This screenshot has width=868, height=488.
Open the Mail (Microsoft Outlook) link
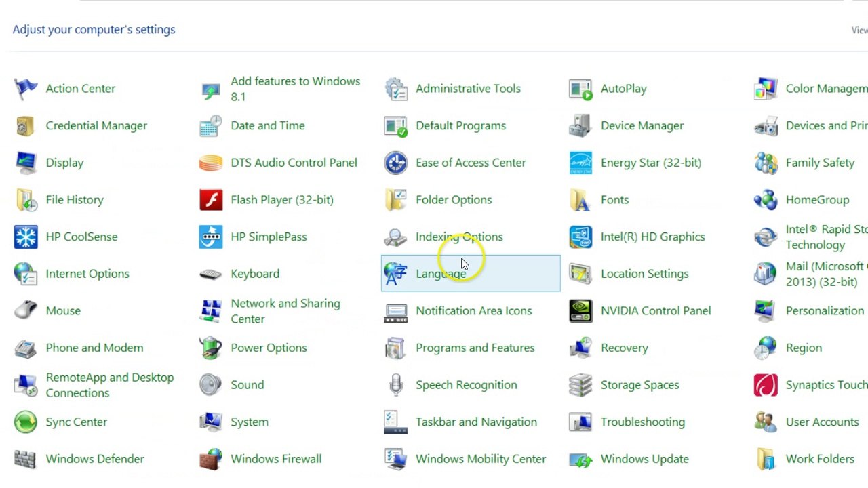(x=827, y=274)
